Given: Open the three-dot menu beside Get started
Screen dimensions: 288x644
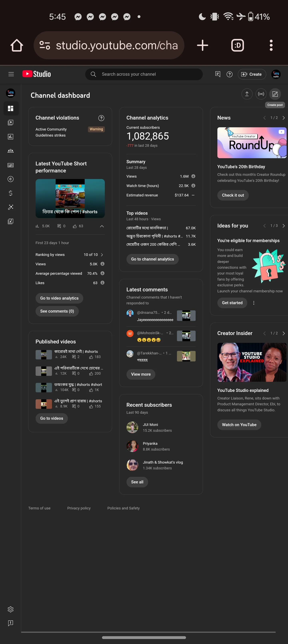Looking at the screenshot, I should (254, 303).
